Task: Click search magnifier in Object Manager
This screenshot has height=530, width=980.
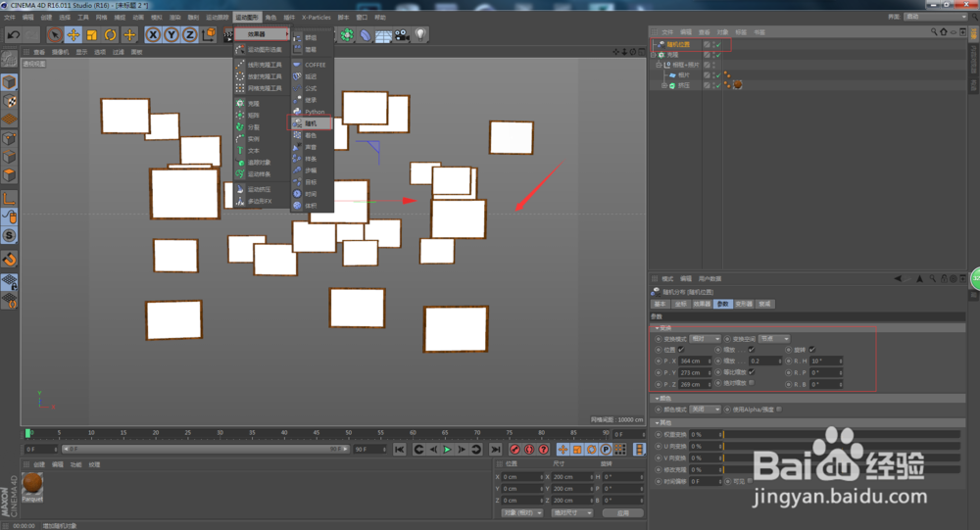Action: click(934, 31)
